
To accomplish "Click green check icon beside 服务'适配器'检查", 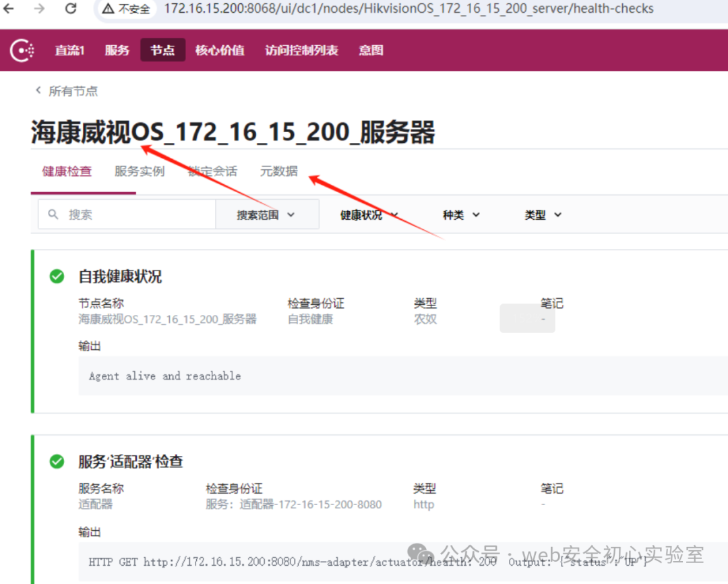I will 57,461.
